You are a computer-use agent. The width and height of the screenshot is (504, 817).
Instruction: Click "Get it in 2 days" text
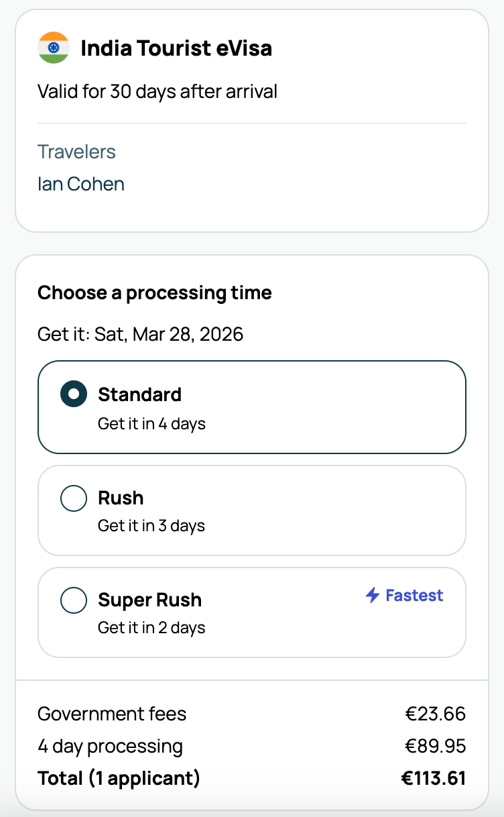click(x=151, y=628)
